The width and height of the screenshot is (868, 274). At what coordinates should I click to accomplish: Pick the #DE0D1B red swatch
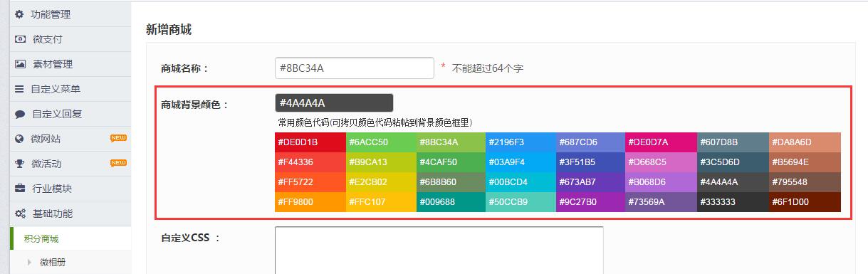point(310,142)
